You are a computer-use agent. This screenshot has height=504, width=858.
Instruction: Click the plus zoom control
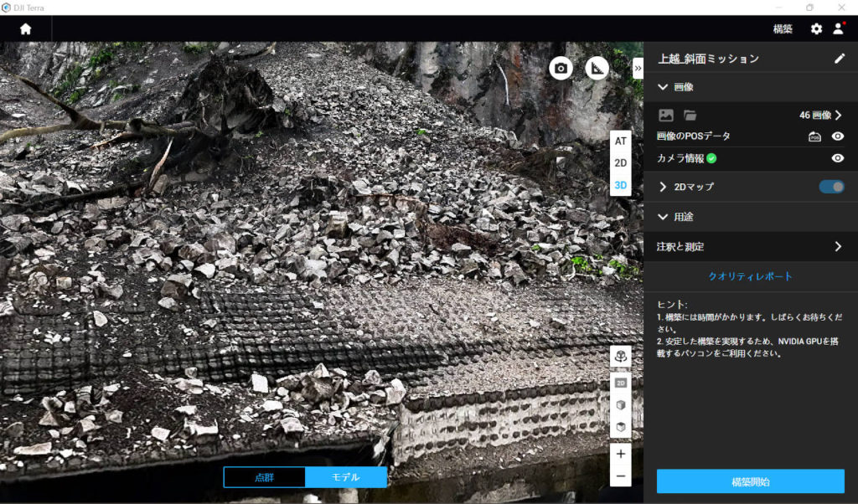[621, 455]
